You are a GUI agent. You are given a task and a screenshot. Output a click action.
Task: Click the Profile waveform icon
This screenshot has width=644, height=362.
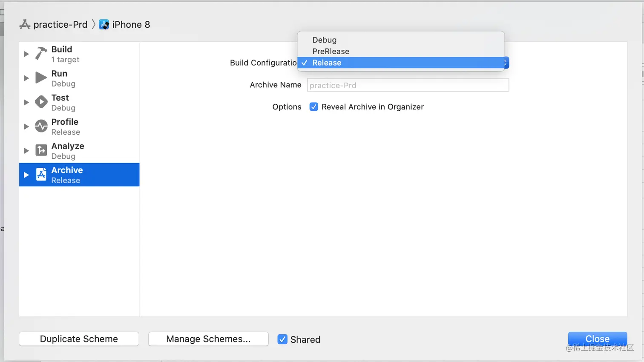[x=41, y=126]
